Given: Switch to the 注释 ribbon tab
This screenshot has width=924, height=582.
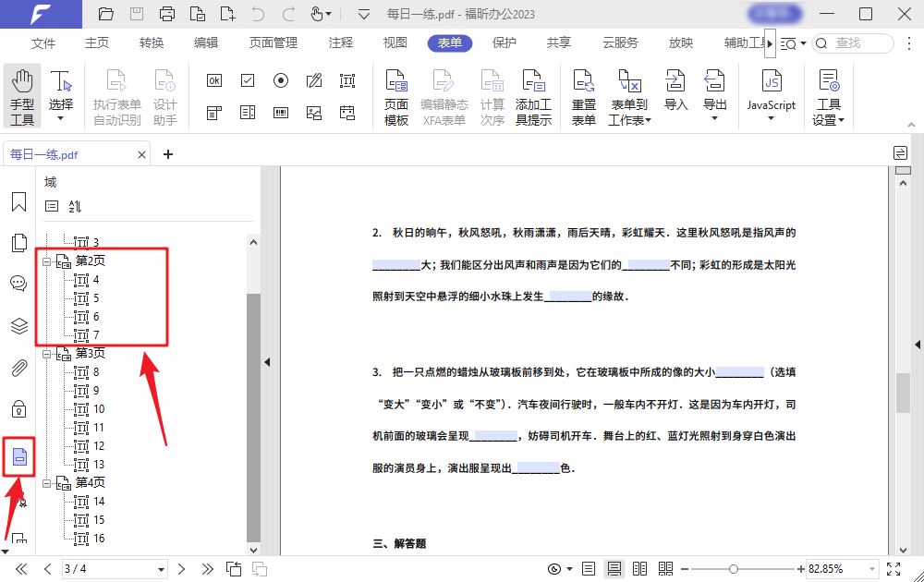Looking at the screenshot, I should [341, 42].
